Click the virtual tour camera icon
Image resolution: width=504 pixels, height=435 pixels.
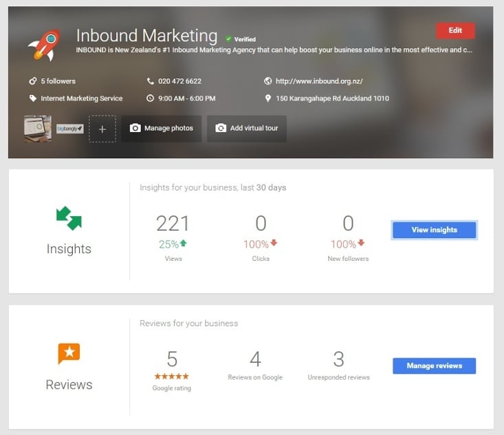click(221, 128)
